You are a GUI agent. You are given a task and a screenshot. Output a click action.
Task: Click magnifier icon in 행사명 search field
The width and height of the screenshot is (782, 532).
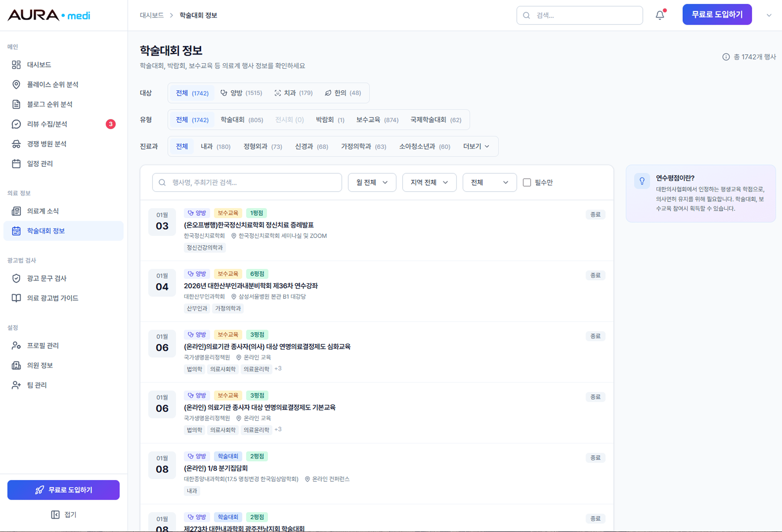tap(162, 182)
